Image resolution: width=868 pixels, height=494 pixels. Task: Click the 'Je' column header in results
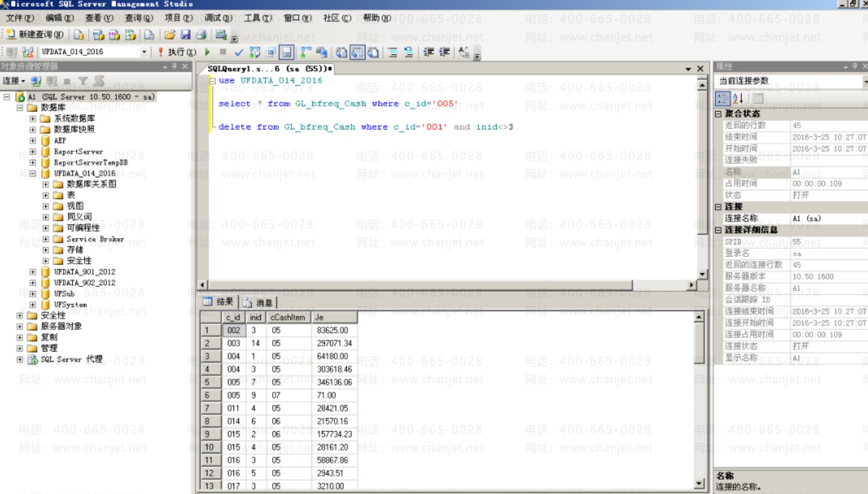[x=334, y=317]
